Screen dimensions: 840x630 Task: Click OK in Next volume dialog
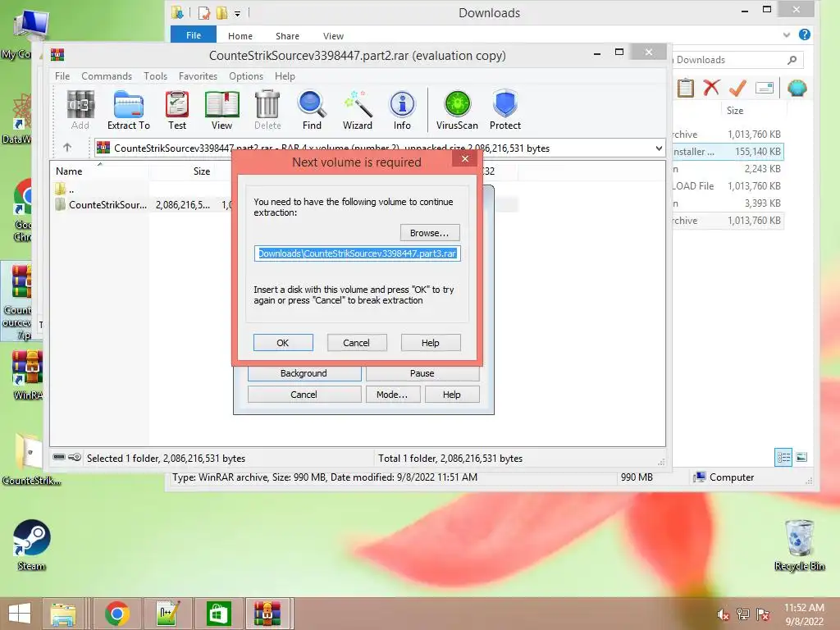[283, 342]
